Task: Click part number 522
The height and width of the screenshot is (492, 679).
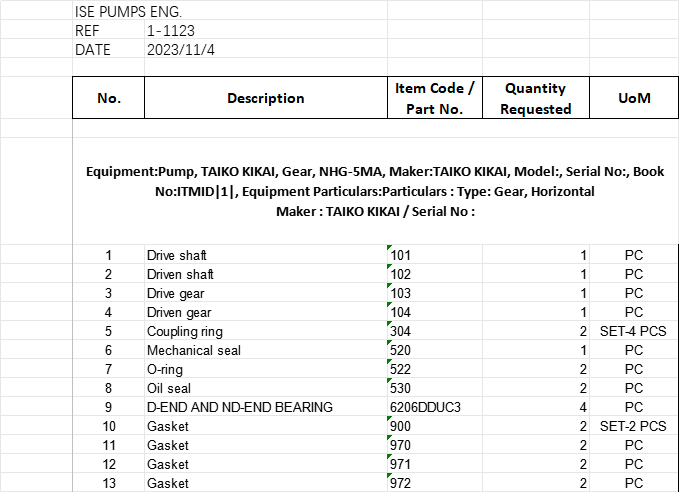Action: click(x=435, y=369)
